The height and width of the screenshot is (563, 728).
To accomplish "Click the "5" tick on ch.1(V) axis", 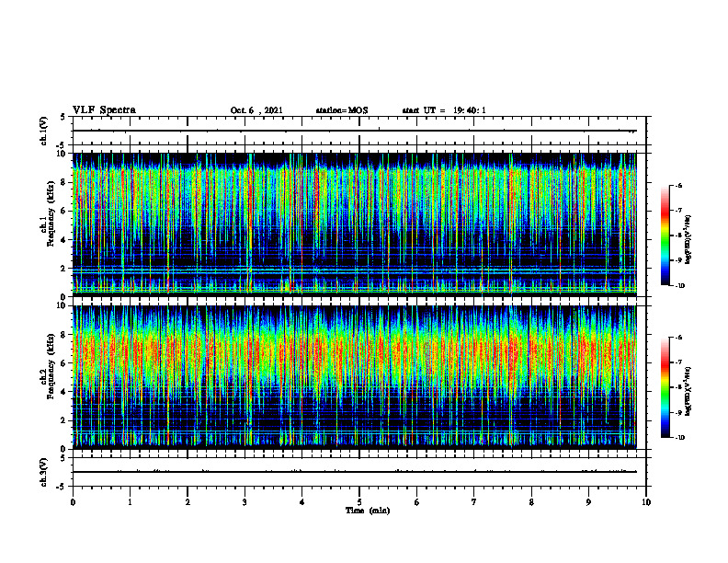I will (x=63, y=117).
